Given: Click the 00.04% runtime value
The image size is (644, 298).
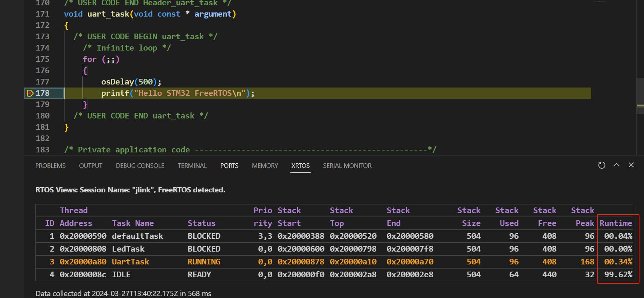Looking at the screenshot, I should pos(618,236).
